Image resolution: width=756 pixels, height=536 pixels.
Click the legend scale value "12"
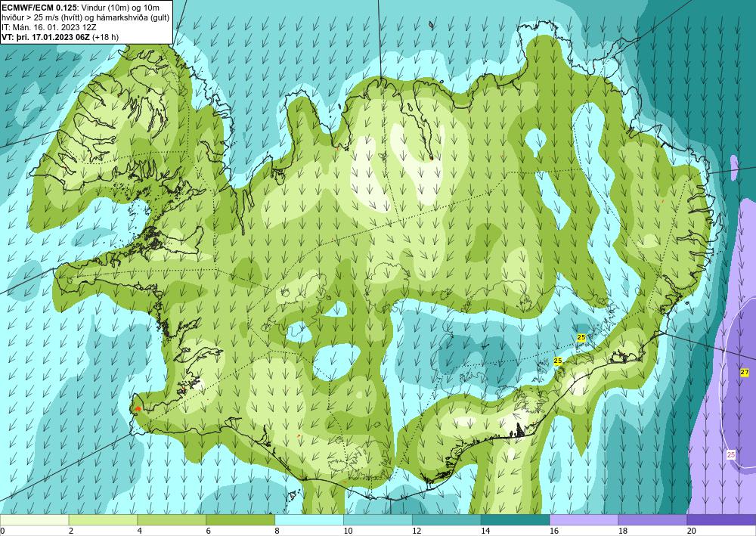417,531
